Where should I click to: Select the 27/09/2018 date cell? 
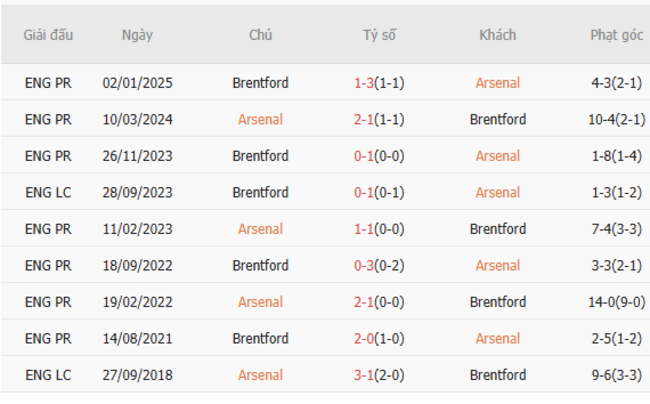click(137, 376)
